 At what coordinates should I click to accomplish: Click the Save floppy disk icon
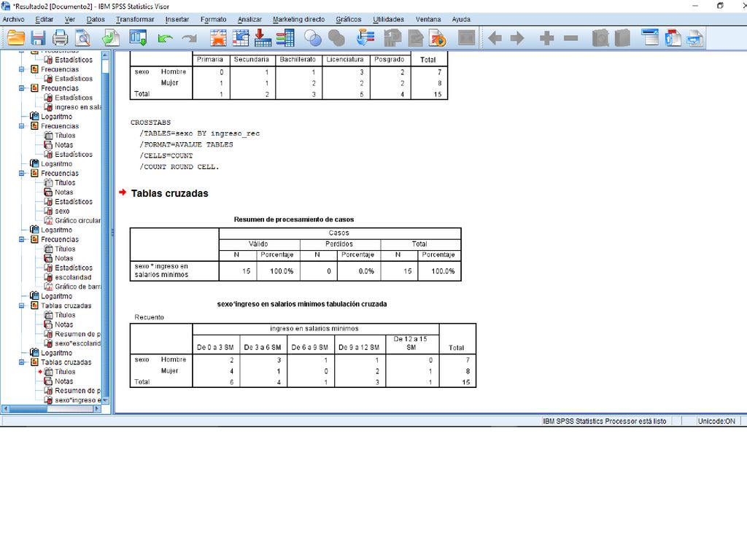38,38
